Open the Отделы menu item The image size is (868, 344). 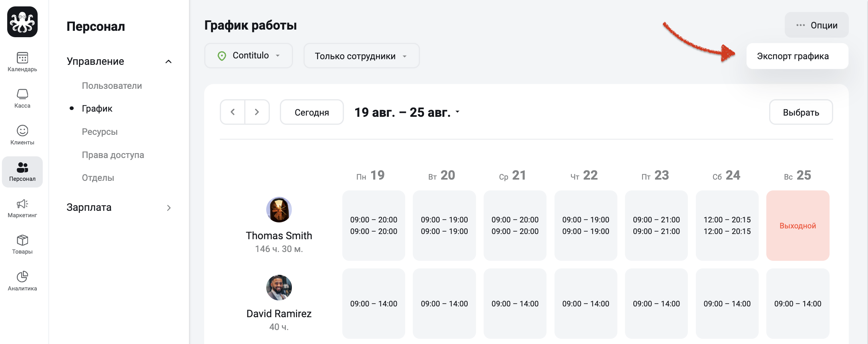click(x=98, y=178)
